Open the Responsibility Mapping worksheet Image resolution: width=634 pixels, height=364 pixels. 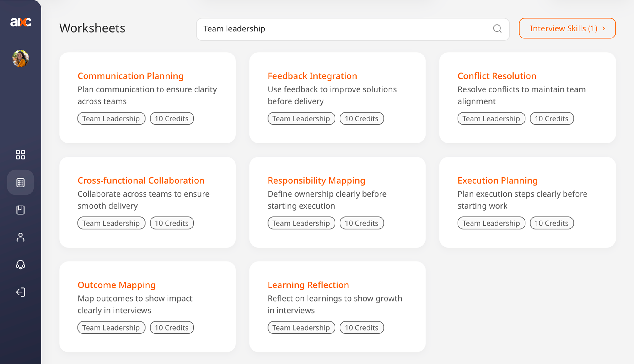coord(316,180)
